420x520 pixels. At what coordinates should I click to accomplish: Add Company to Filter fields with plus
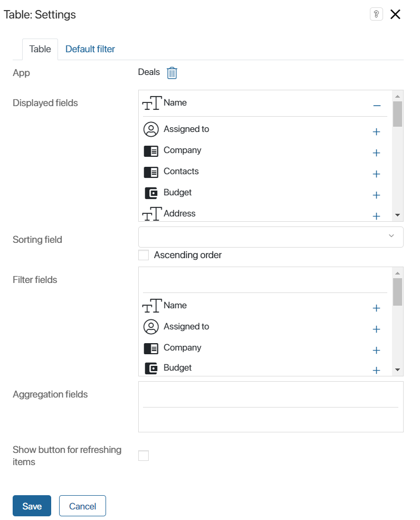(376, 350)
